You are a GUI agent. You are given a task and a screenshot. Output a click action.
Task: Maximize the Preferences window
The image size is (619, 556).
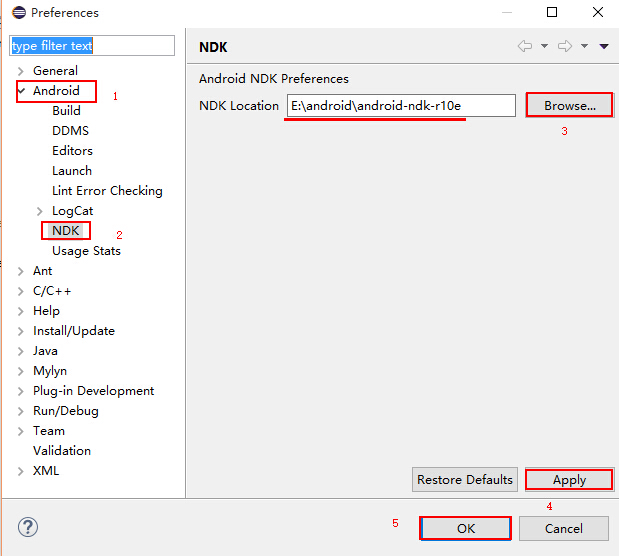[552, 12]
